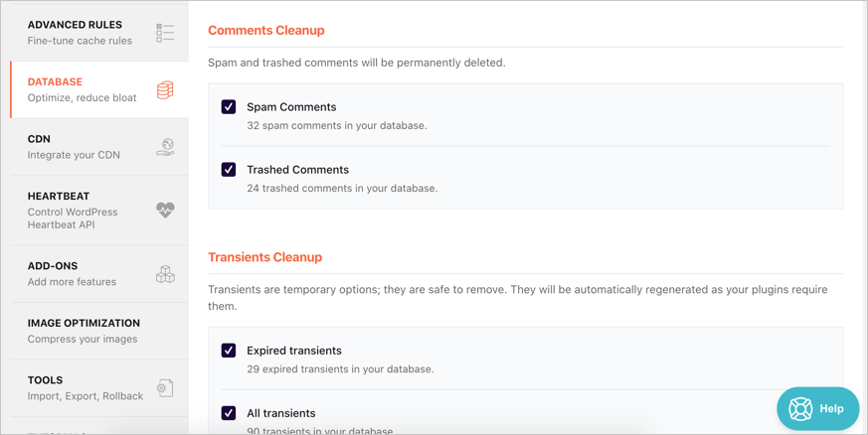Screen dimensions: 868x435
Task: Click the Database stack icon
Action: tap(165, 90)
